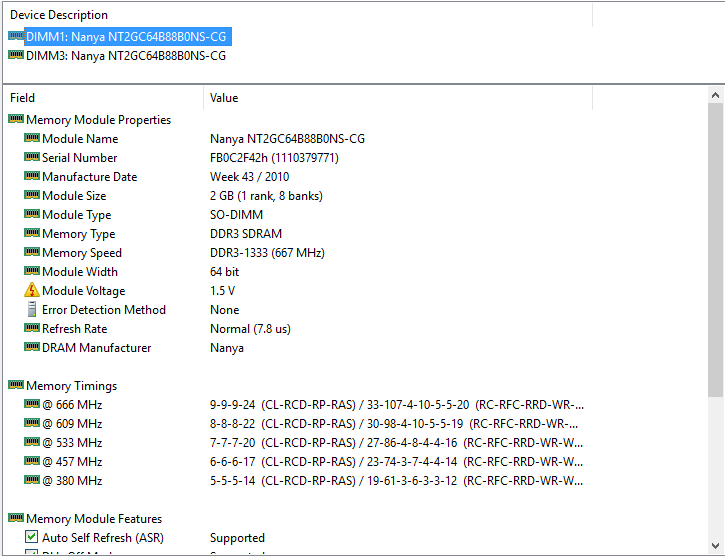This screenshot has height=556, width=725.
Task: Click the Module Voltage warning icon
Action: 31,290
